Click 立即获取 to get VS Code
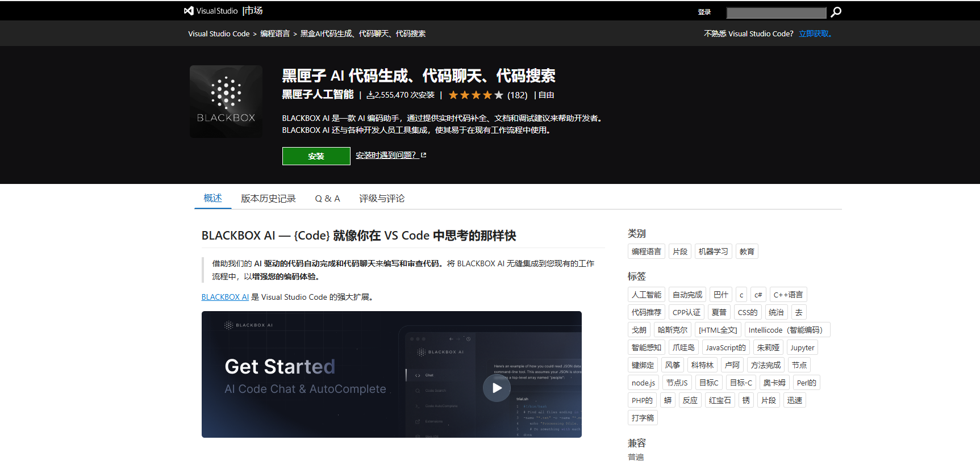 click(815, 34)
